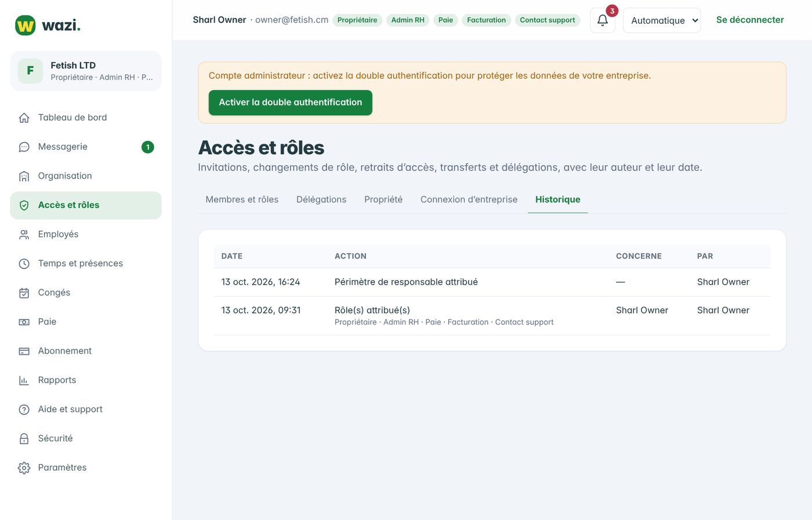This screenshot has width=812, height=520.
Task: Click the Employés people icon
Action: [24, 234]
